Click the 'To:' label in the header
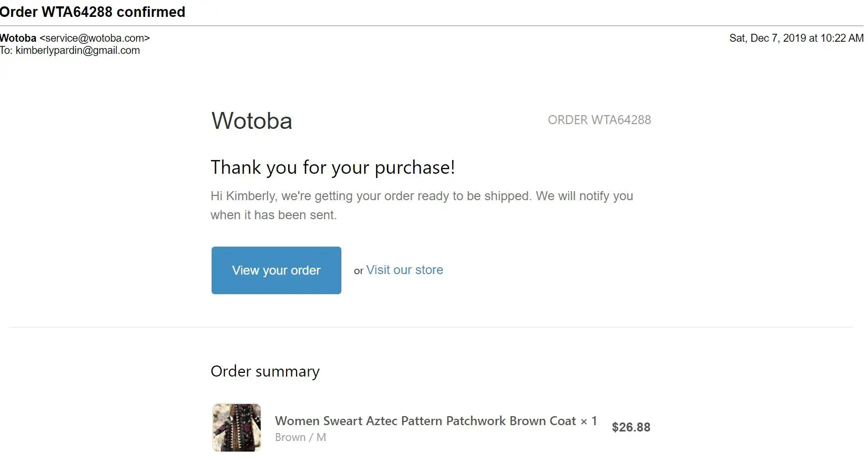868x460 pixels. [6, 51]
